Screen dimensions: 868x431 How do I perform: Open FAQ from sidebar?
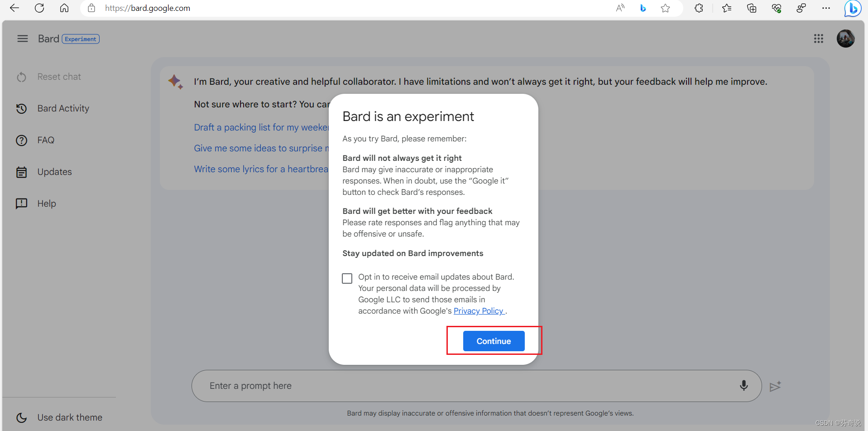(46, 140)
